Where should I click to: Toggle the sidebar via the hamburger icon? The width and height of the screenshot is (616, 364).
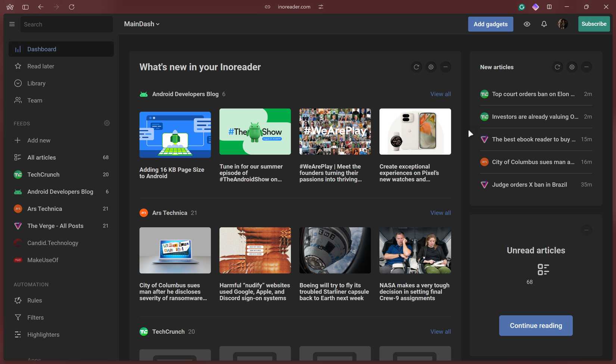(x=12, y=24)
